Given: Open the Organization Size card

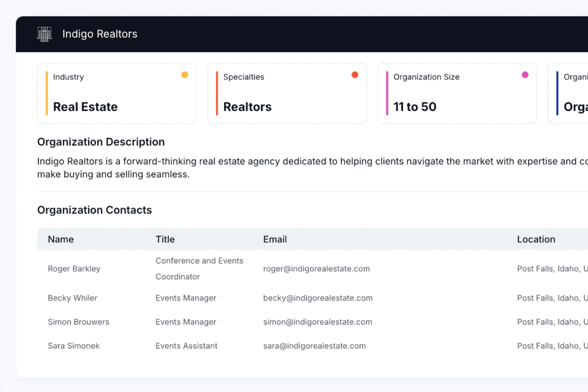Looking at the screenshot, I should (457, 93).
